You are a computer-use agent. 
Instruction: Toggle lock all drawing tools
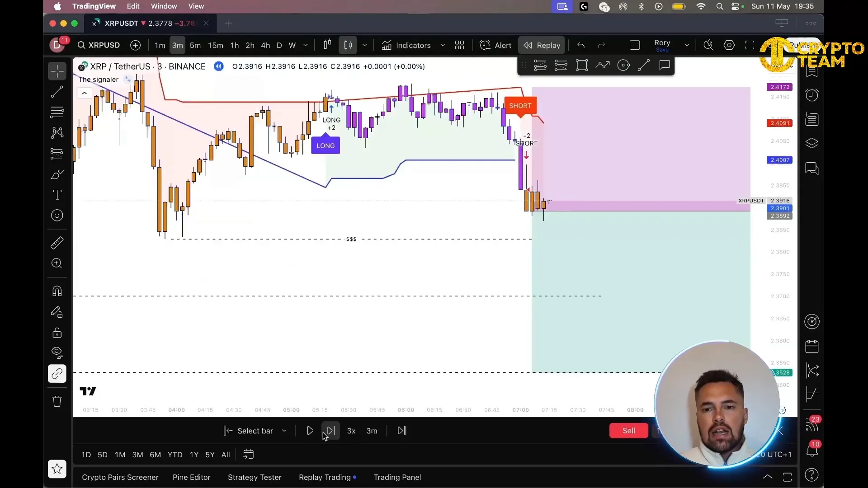tap(57, 333)
